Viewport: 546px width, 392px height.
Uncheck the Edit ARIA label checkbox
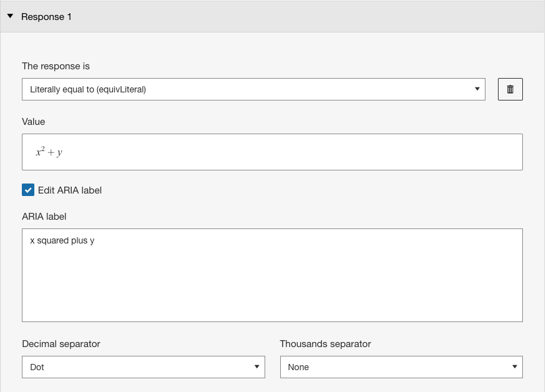point(28,190)
